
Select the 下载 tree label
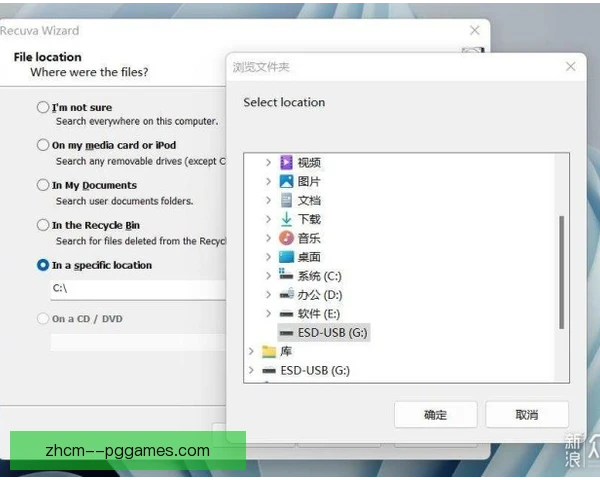coord(309,219)
